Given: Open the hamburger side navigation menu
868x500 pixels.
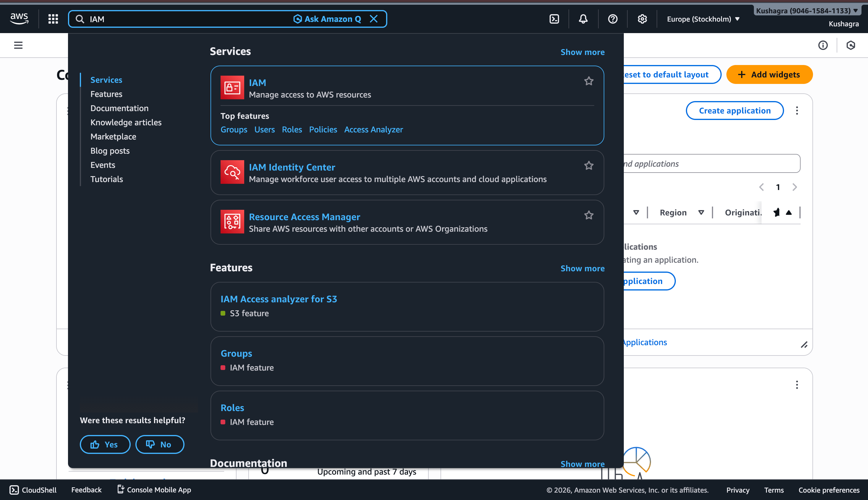Looking at the screenshot, I should (x=18, y=45).
